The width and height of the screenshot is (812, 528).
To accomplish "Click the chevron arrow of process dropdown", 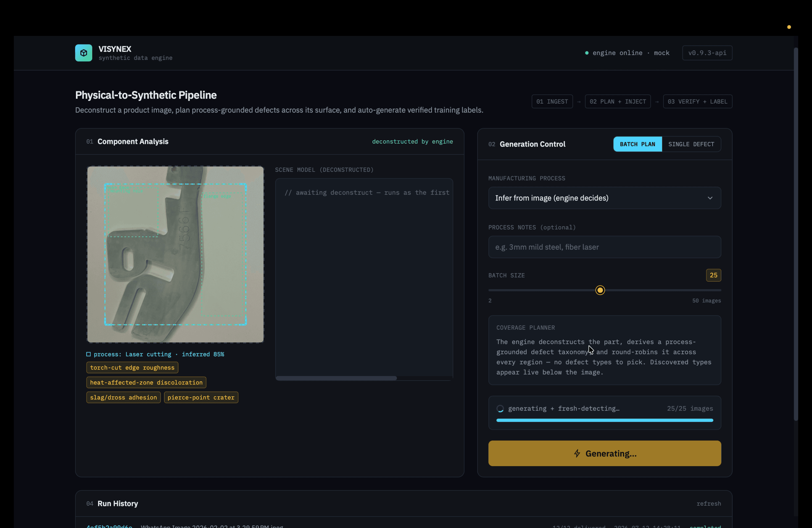I will [x=710, y=198].
